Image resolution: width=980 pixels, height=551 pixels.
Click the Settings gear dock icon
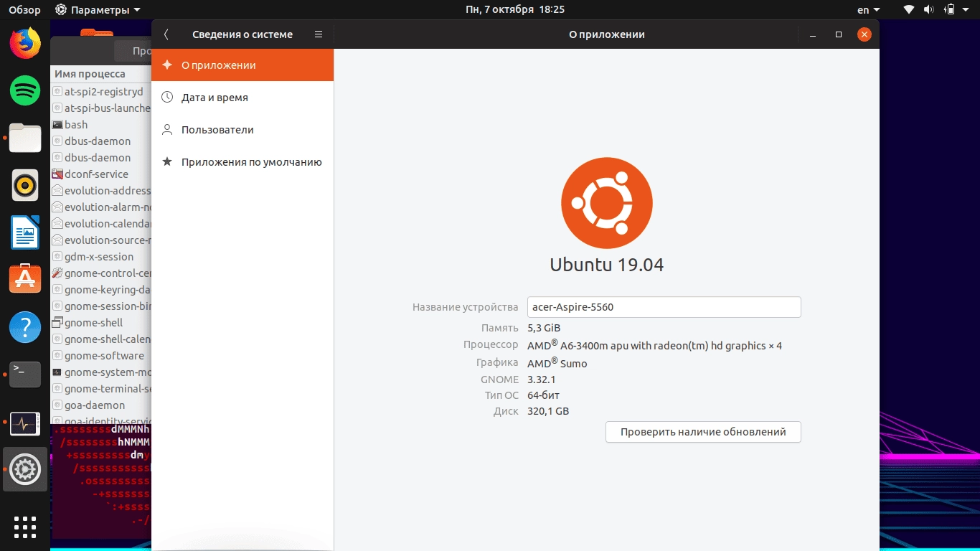pos(25,469)
